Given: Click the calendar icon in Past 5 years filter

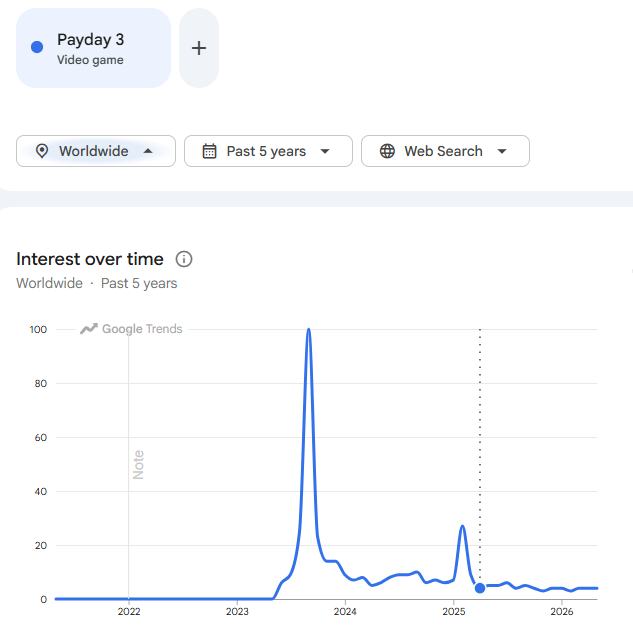Looking at the screenshot, I should pos(209,151).
